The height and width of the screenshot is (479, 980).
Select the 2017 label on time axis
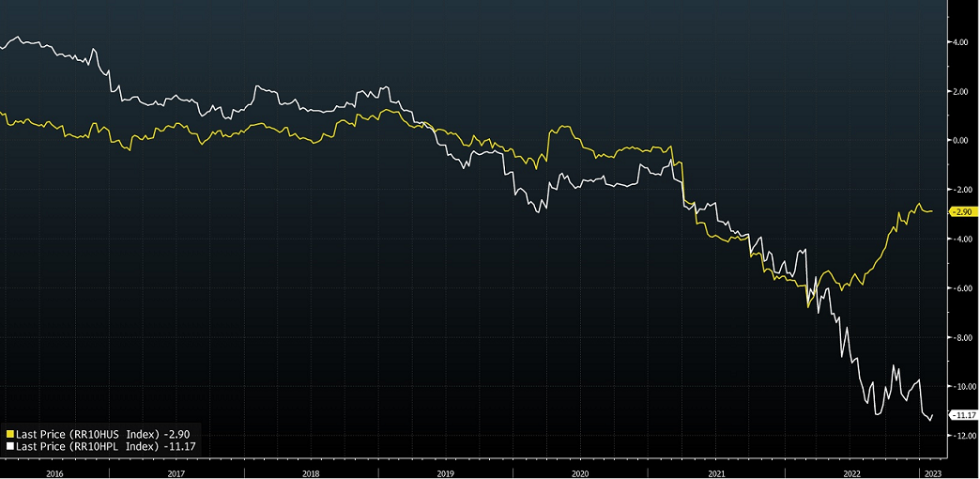[176, 473]
